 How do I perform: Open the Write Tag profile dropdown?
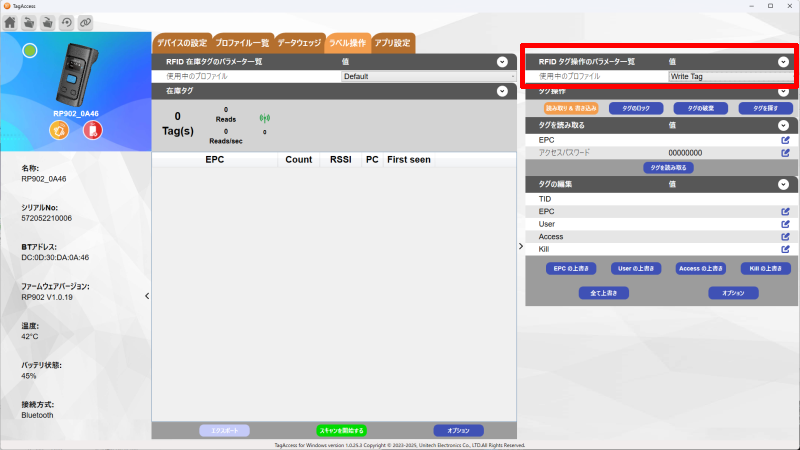(x=731, y=76)
